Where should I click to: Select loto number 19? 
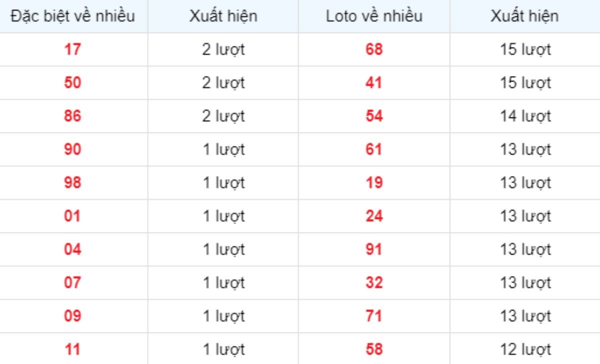click(x=374, y=182)
